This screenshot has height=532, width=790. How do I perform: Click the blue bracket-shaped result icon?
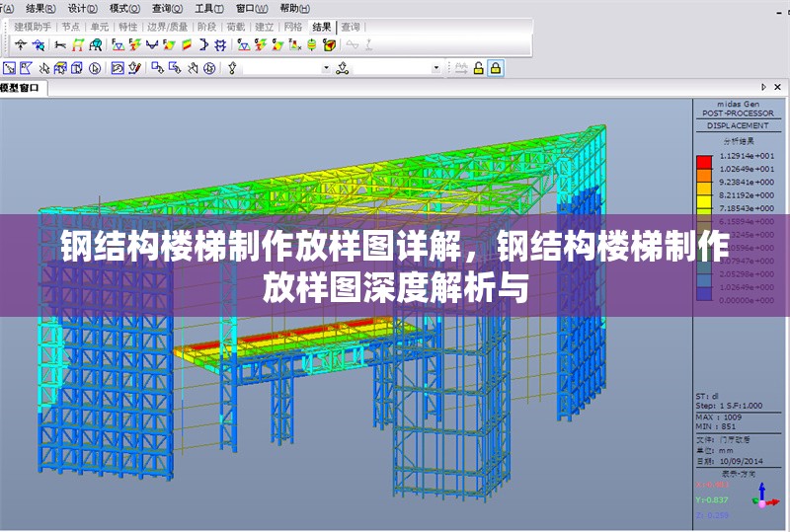[x=203, y=45]
